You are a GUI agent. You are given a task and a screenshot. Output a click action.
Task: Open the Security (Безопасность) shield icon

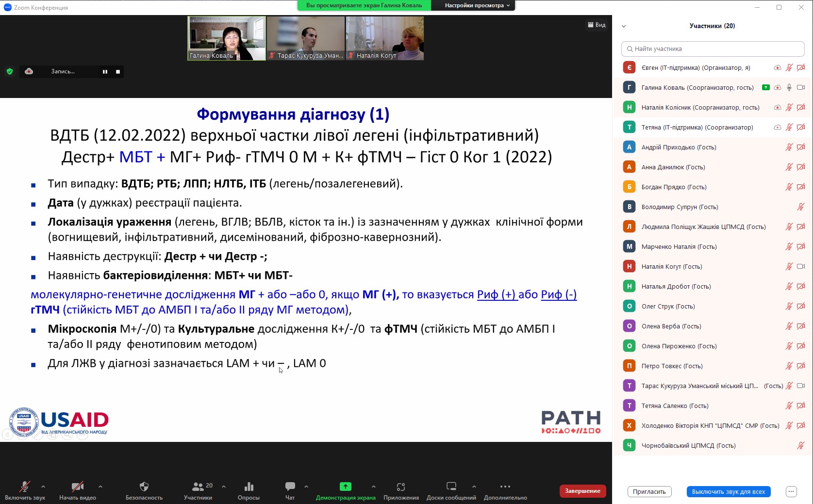pyautogui.click(x=144, y=487)
